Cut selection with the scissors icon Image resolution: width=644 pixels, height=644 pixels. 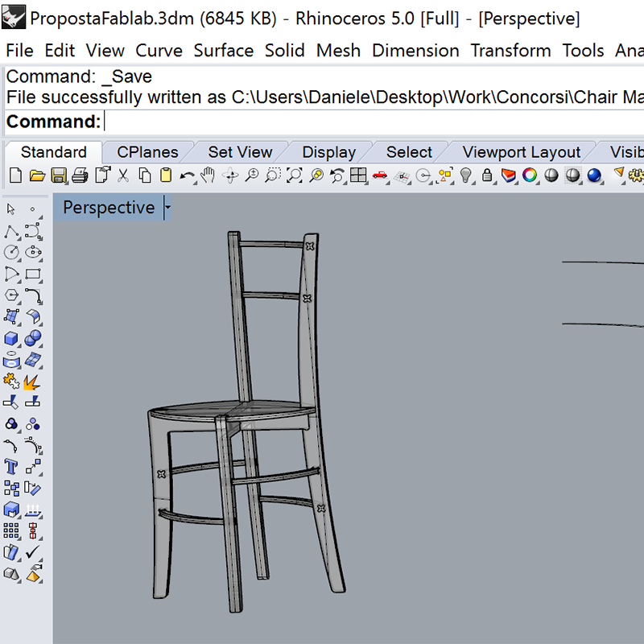[x=123, y=175]
